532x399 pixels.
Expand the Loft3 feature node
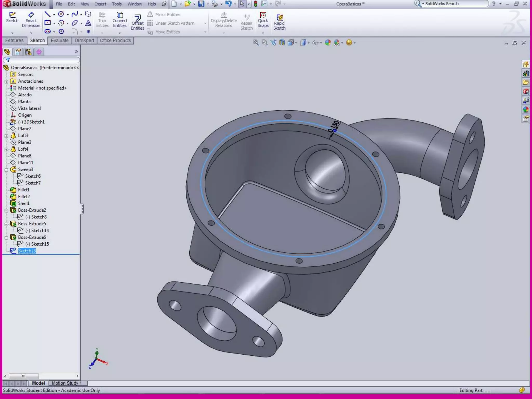[x=6, y=136]
